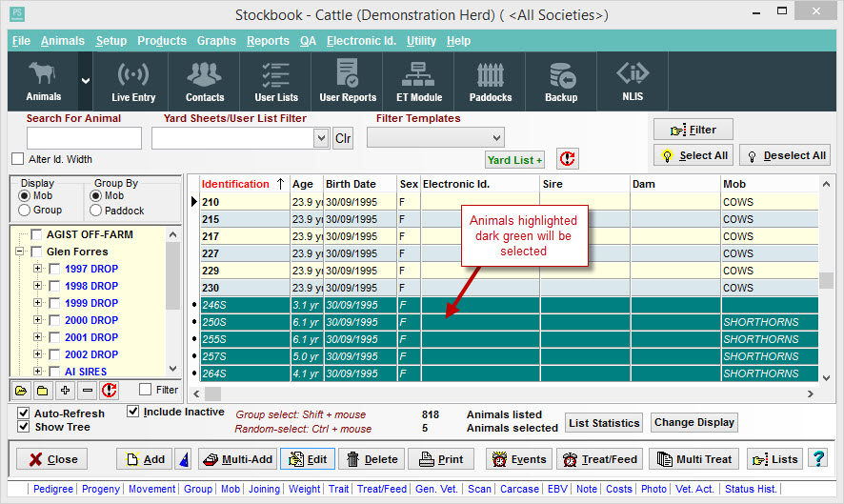Image resolution: width=844 pixels, height=504 pixels.
Task: Click the blue triangle icon next to Add
Action: [184, 459]
